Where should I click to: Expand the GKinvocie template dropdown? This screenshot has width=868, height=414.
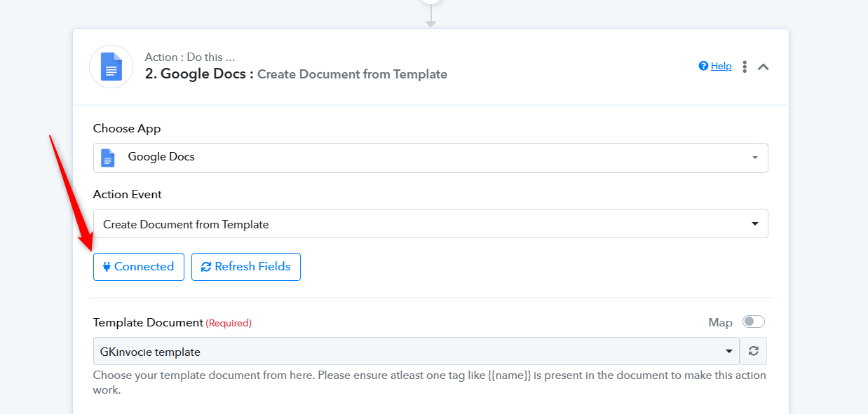tap(729, 352)
